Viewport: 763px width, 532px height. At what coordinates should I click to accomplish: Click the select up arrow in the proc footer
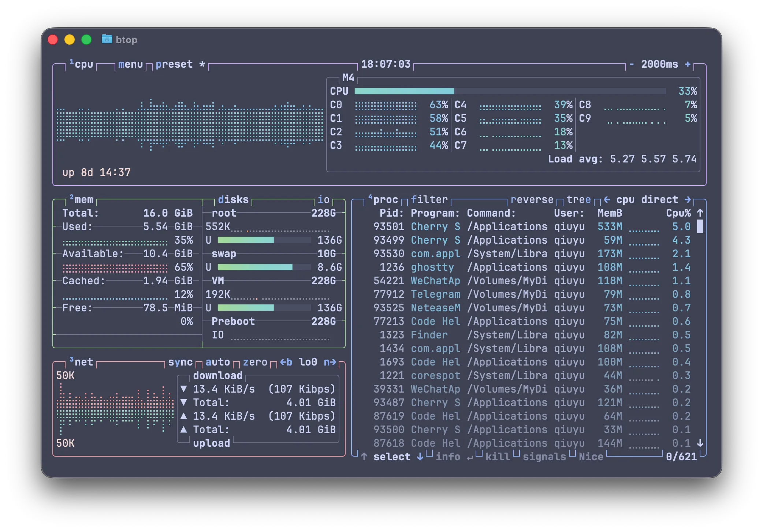[x=364, y=457]
